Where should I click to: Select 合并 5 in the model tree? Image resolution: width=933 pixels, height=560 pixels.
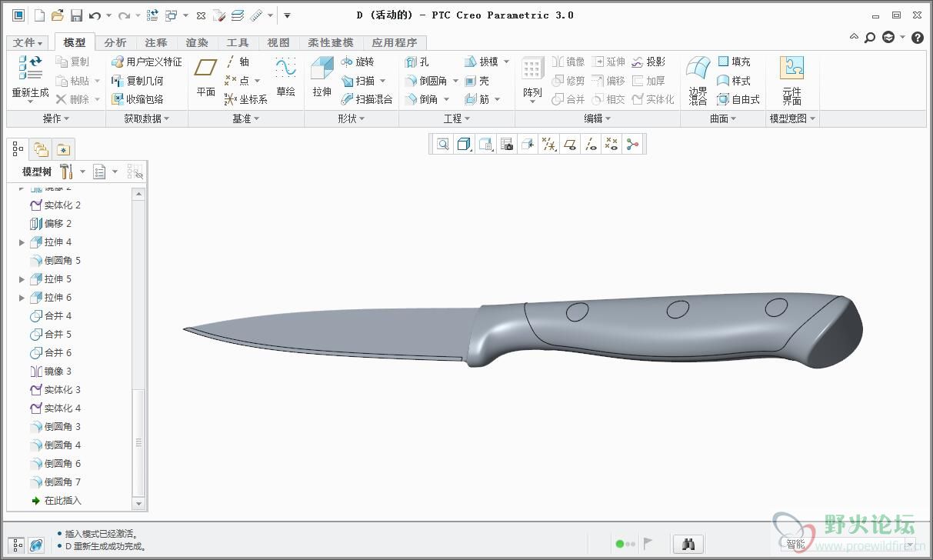51,335
